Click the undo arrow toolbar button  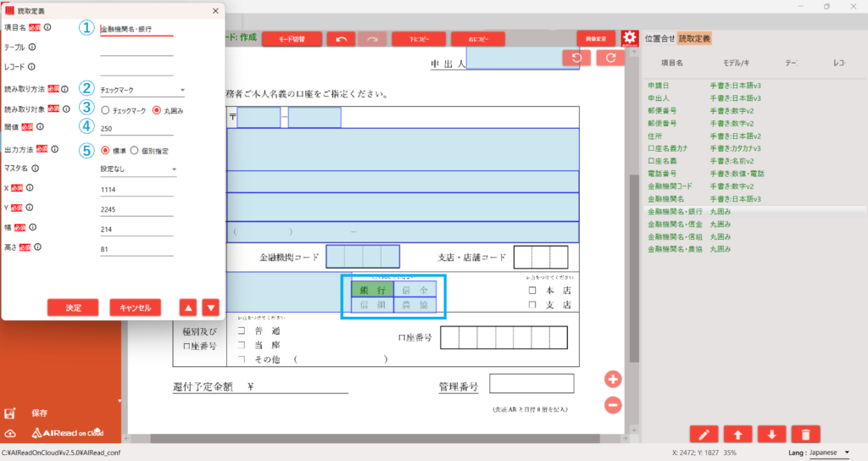click(x=341, y=39)
